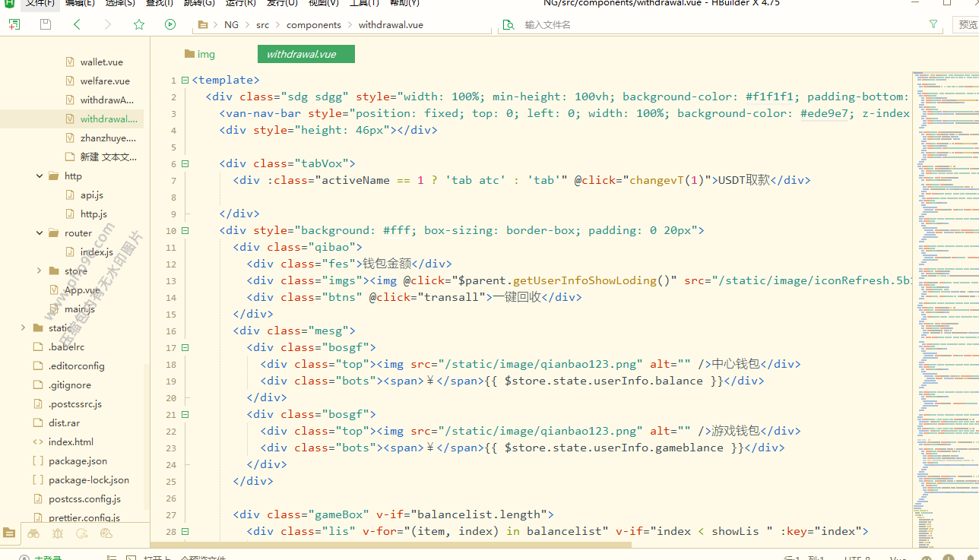The width and height of the screenshot is (979, 560).
Task: Go back with the left arrow icon
Action: 77,24
